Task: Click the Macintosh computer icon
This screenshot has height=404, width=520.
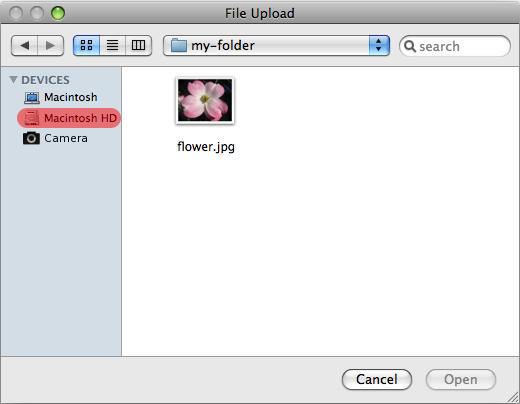Action: coord(32,98)
